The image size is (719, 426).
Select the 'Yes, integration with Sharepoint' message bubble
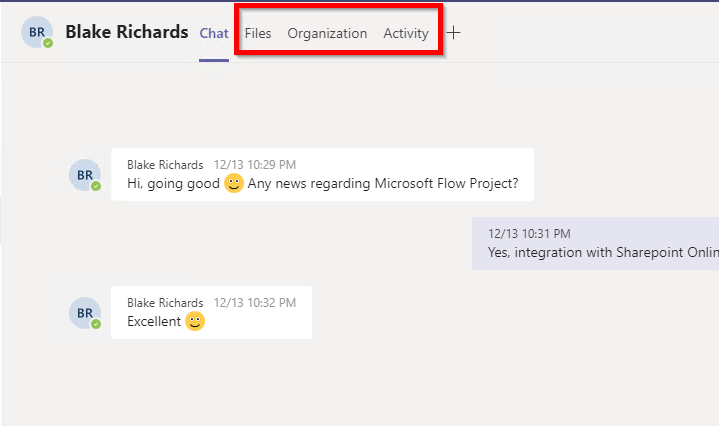(595, 244)
